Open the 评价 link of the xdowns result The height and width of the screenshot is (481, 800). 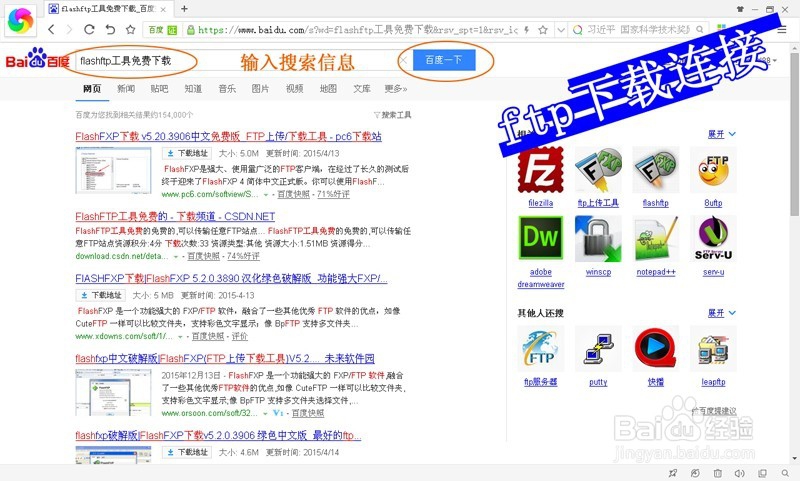click(x=239, y=336)
